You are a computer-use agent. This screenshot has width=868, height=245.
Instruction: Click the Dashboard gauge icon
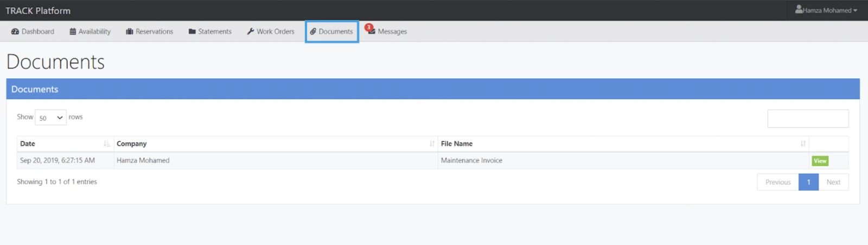(x=15, y=32)
